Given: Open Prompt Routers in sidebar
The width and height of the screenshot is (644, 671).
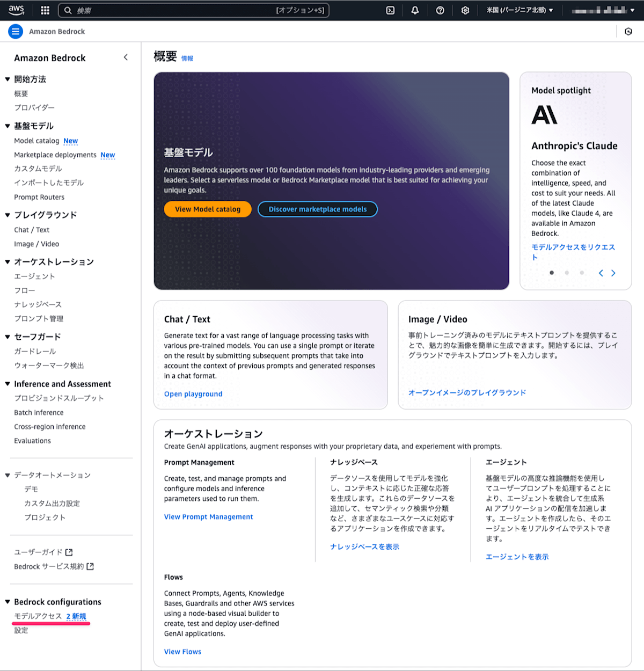Looking at the screenshot, I should 39,197.
